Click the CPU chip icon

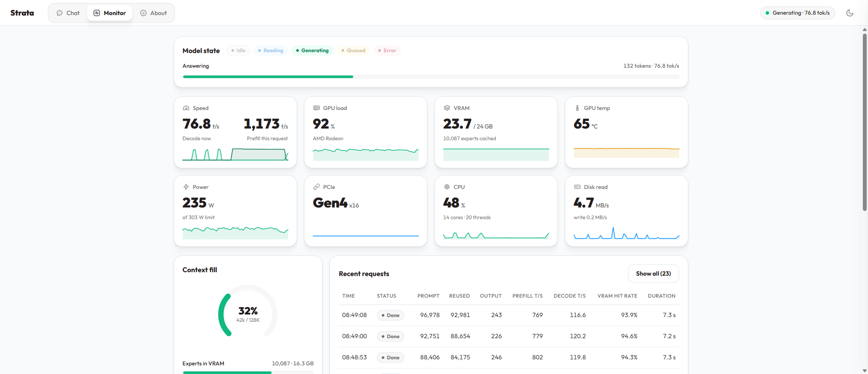coord(447,187)
